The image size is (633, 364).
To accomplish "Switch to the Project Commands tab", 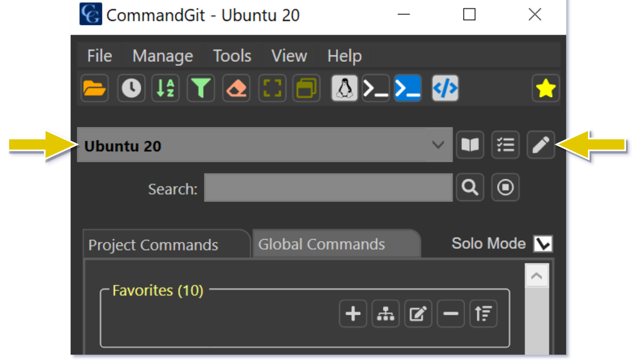I will (x=154, y=245).
